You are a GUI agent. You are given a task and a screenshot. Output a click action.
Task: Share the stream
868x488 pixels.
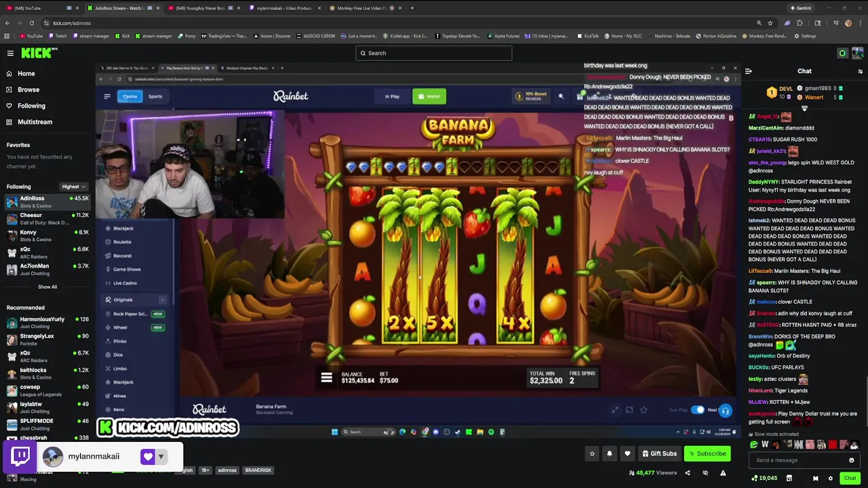coord(687,473)
